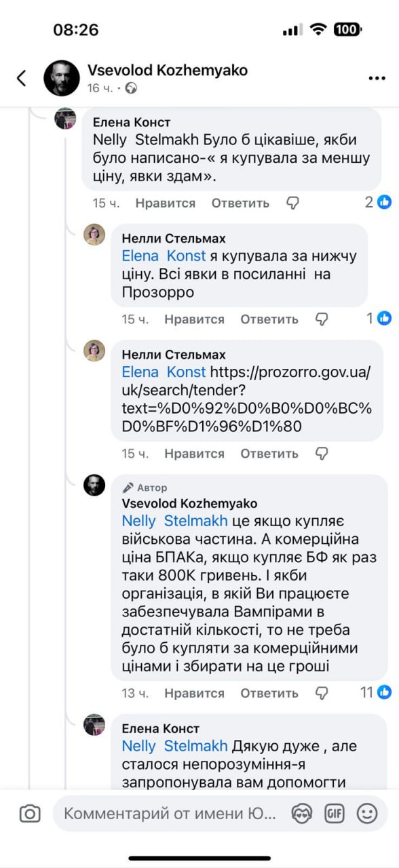Open the camera icon next to comment field

point(28,812)
